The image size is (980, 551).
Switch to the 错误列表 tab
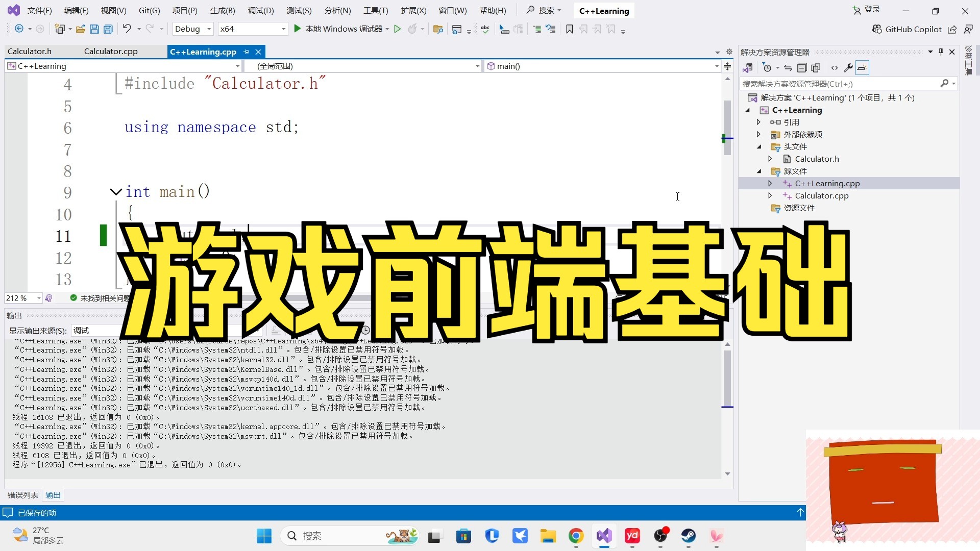tap(23, 495)
